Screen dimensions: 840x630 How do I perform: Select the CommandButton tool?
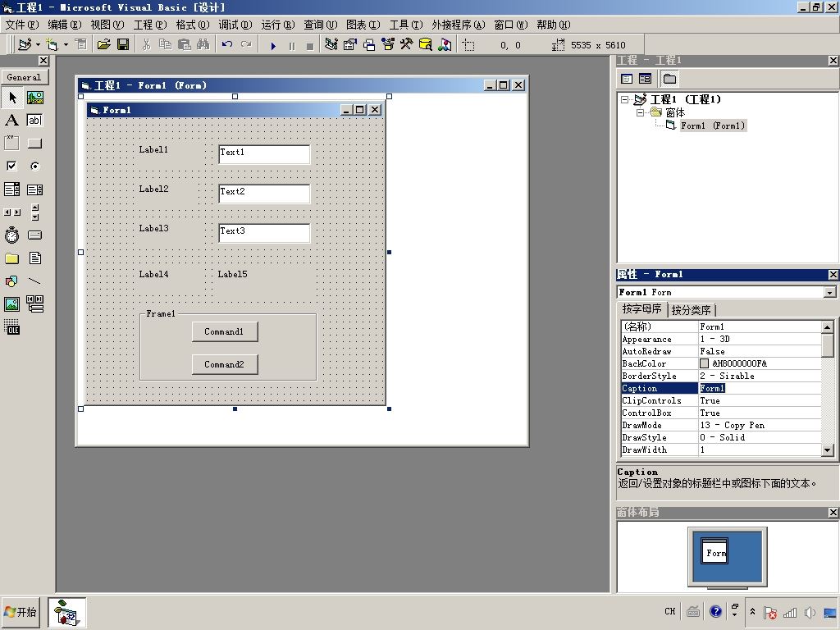[34, 143]
